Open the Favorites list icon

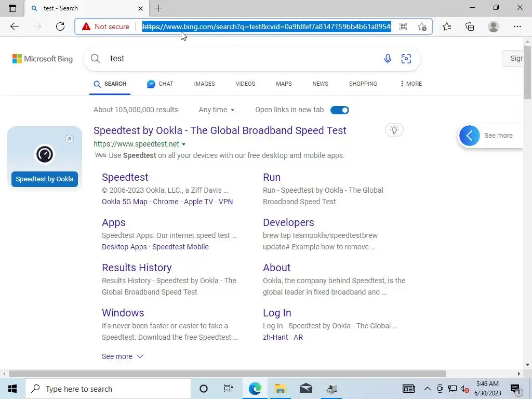447,26
